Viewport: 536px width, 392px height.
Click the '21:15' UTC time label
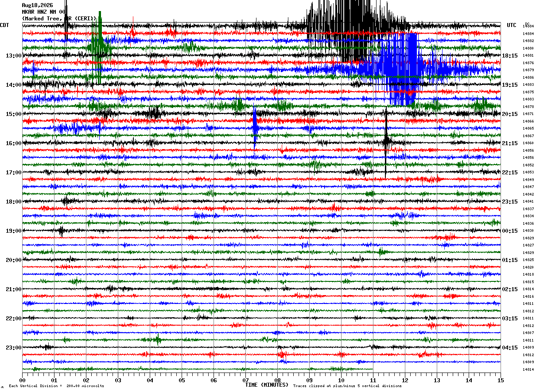510,143
